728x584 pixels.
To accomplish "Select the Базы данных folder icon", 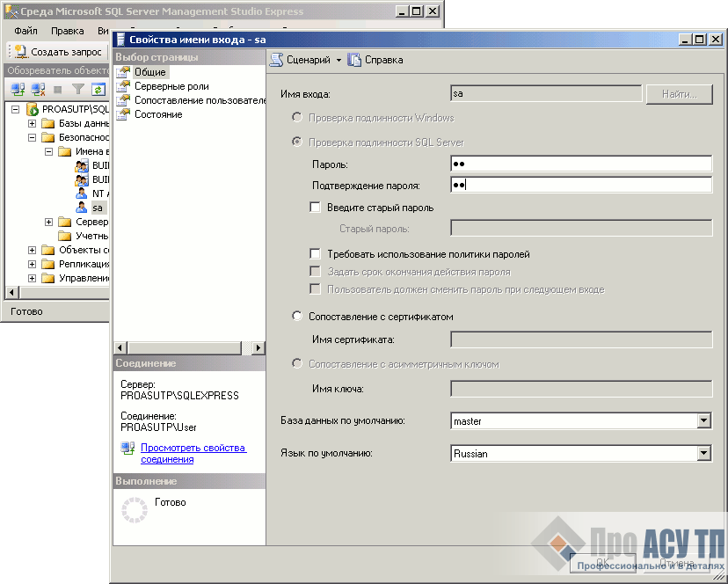I will coord(47,123).
